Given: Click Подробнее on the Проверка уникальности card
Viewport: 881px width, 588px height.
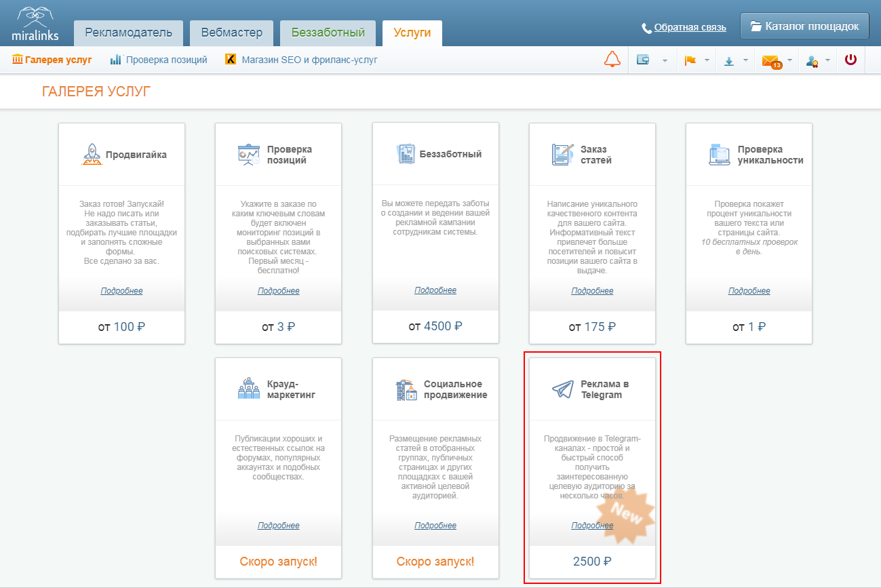Looking at the screenshot, I should tap(749, 291).
